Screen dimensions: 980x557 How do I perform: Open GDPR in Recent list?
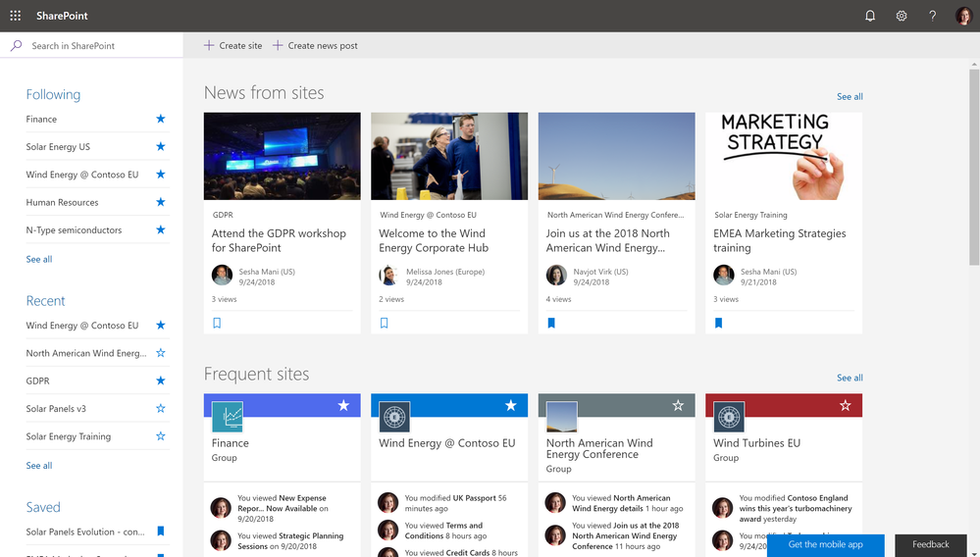[x=37, y=380]
